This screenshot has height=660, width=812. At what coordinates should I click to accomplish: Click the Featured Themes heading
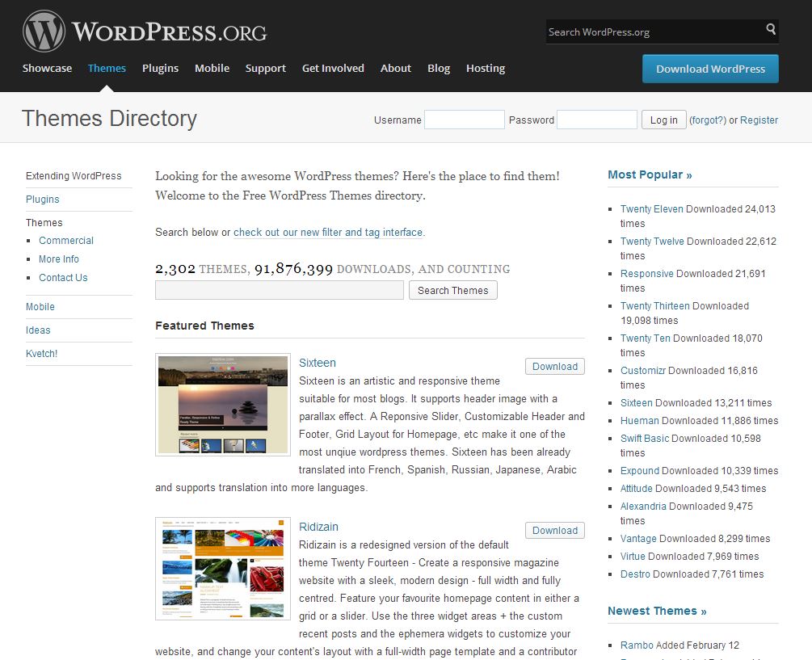click(x=204, y=326)
